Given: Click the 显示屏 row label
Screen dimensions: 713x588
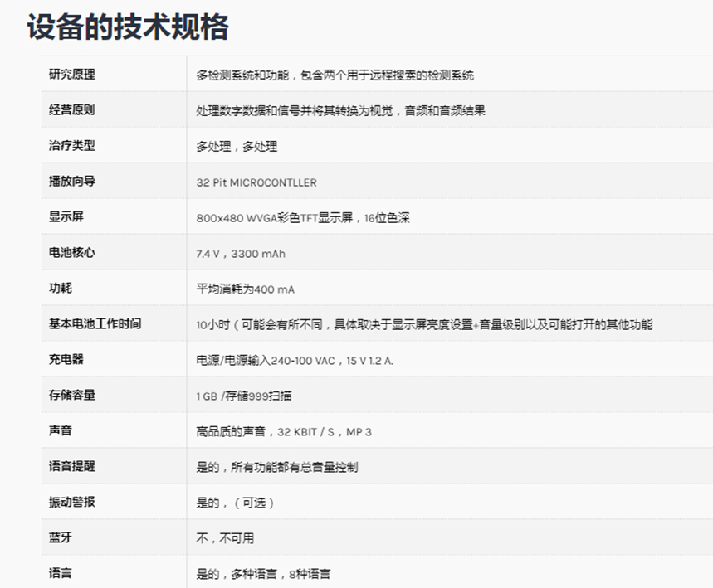Looking at the screenshot, I should click(x=66, y=217).
